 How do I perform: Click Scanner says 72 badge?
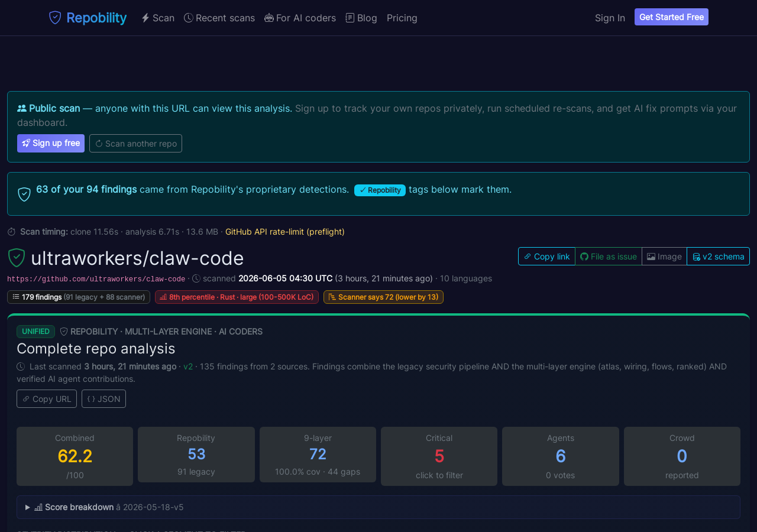point(383,297)
